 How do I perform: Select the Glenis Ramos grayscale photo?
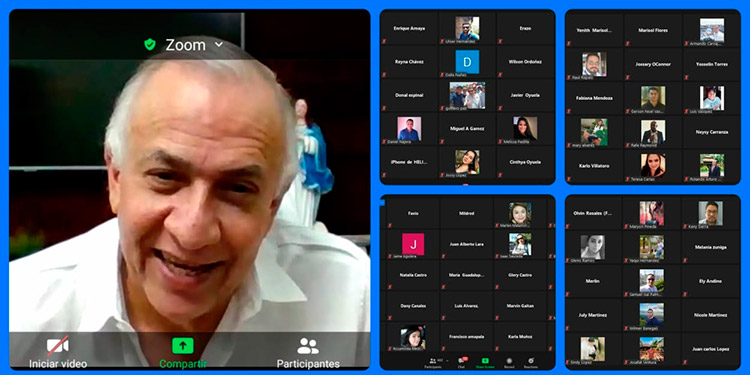tap(593, 247)
